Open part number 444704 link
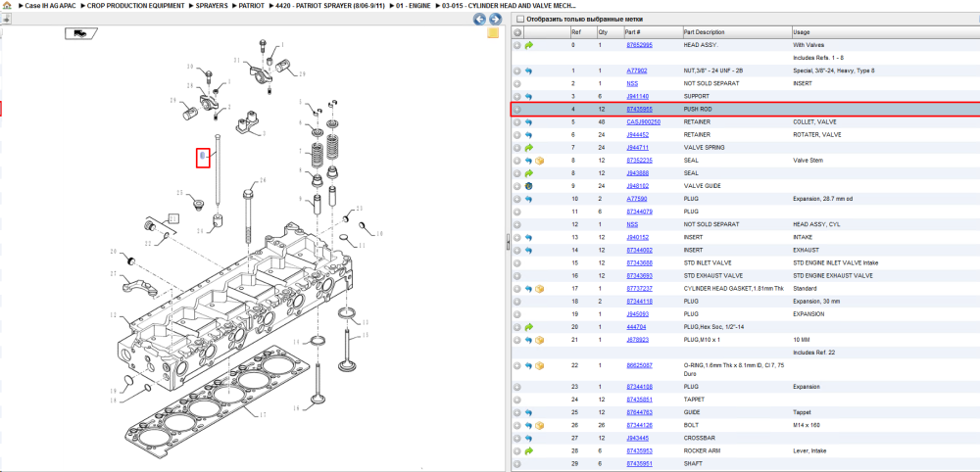 click(x=636, y=326)
